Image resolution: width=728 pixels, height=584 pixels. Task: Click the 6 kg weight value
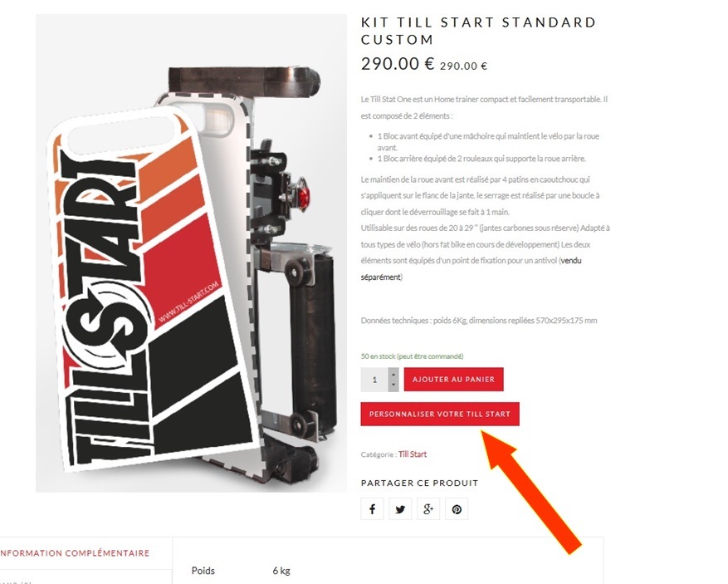tap(281, 571)
